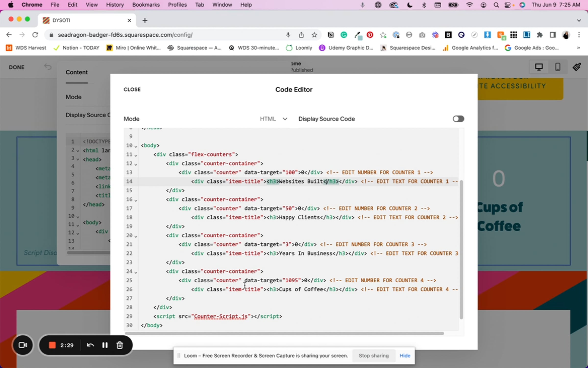Screen dimensions: 588x368
Task: Pause the Loom recording
Action: tap(105, 345)
